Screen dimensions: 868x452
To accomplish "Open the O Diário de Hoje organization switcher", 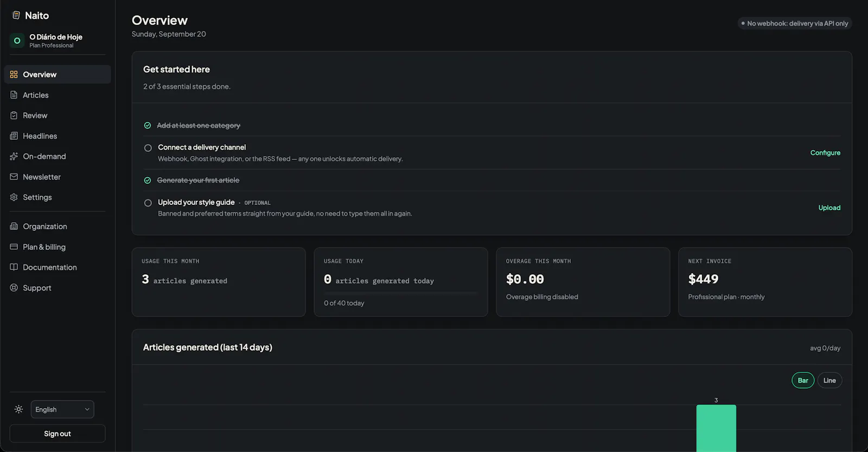I will 57,41.
